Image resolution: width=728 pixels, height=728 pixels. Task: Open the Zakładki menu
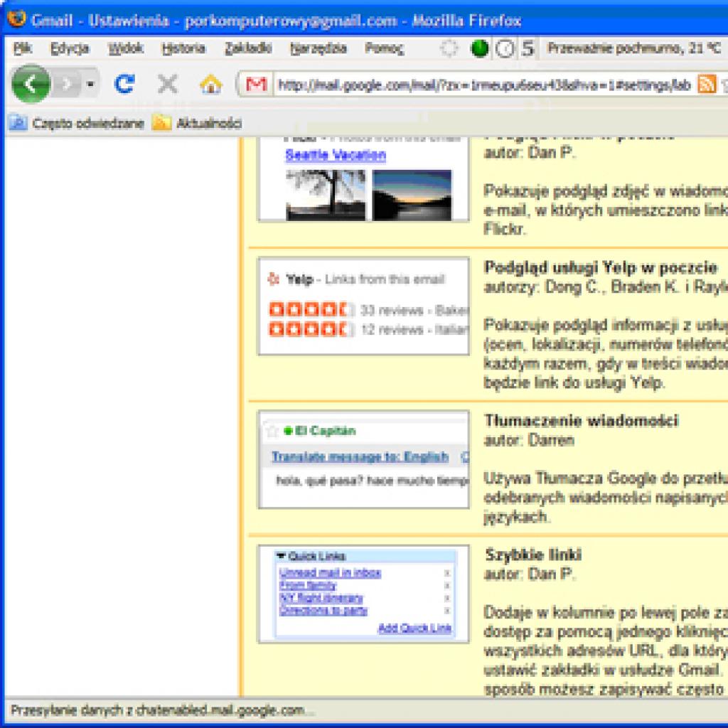click(x=248, y=48)
